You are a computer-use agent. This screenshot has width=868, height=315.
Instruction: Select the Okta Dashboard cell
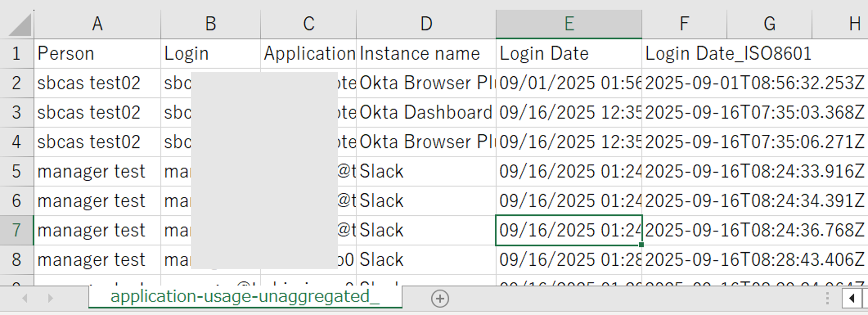pyautogui.click(x=426, y=113)
